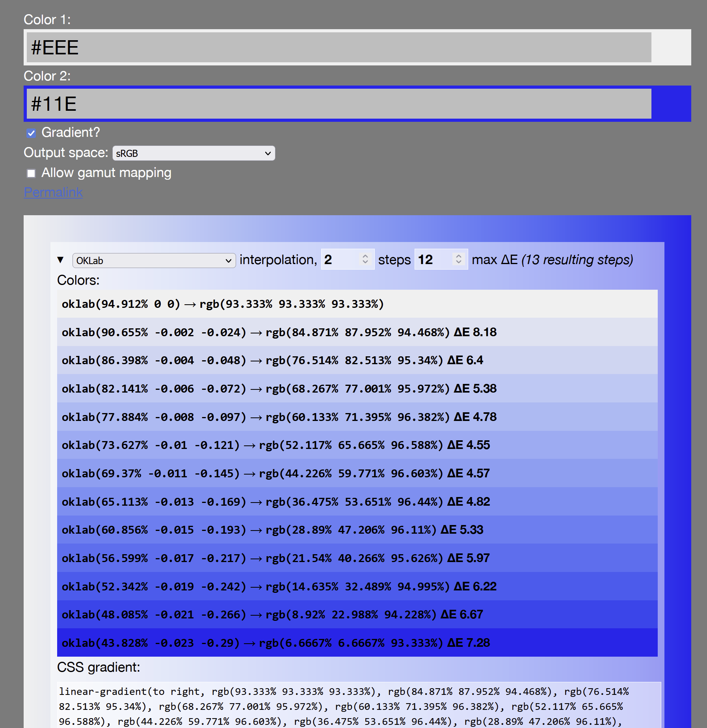The height and width of the screenshot is (728, 707).
Task: Open the OKLab interpolation method dropdown
Action: [154, 260]
